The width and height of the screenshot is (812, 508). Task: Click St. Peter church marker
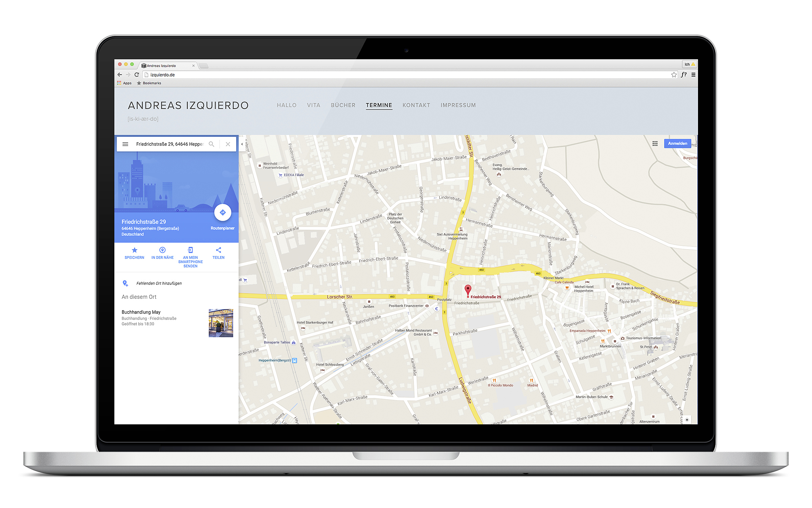656,347
